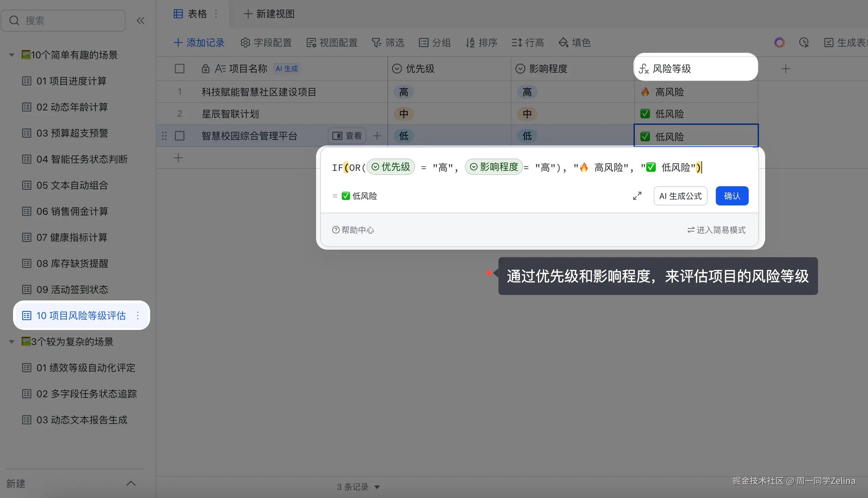Select cell 科技赋能智慧社区建设项目
Image resolution: width=868 pixels, height=498 pixels.
point(259,92)
